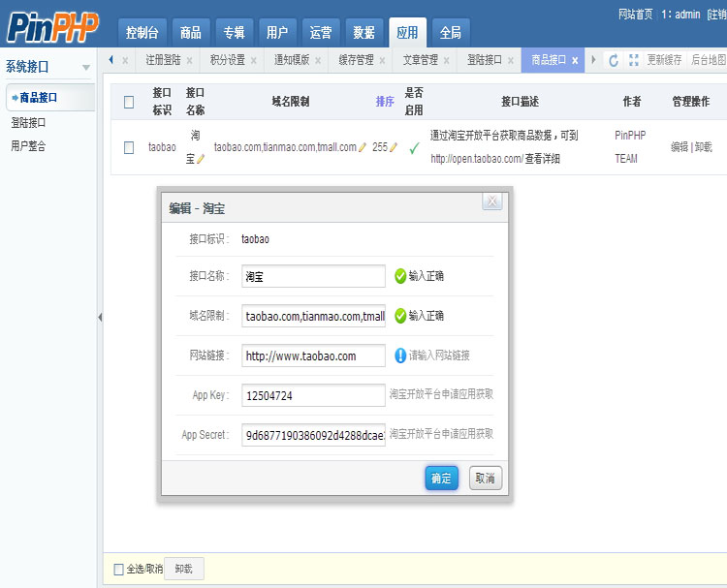Viewport: 727px width, 588px height.
Task: Click the fullscreen expand icon
Action: [633, 60]
